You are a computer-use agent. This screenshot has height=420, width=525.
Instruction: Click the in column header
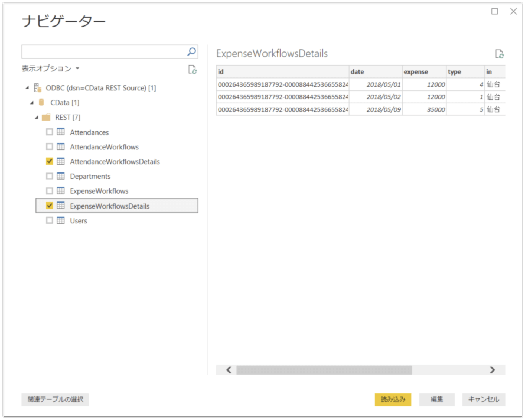click(495, 72)
